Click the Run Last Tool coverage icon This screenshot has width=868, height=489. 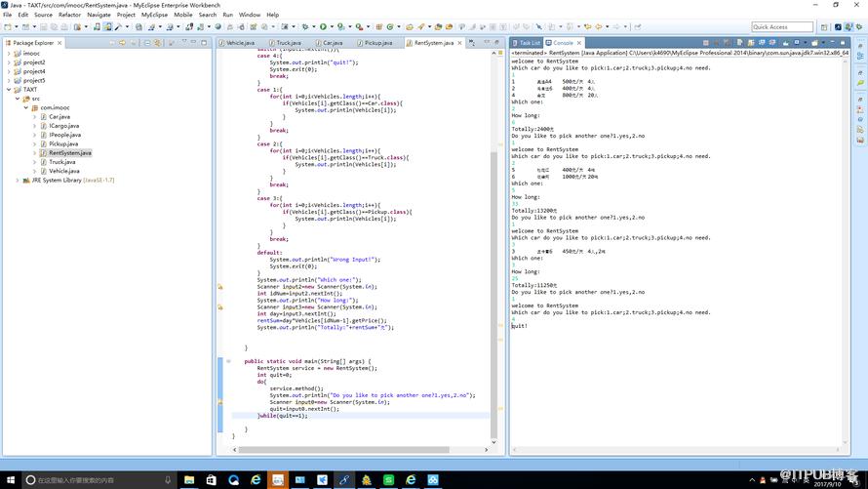[x=340, y=26]
